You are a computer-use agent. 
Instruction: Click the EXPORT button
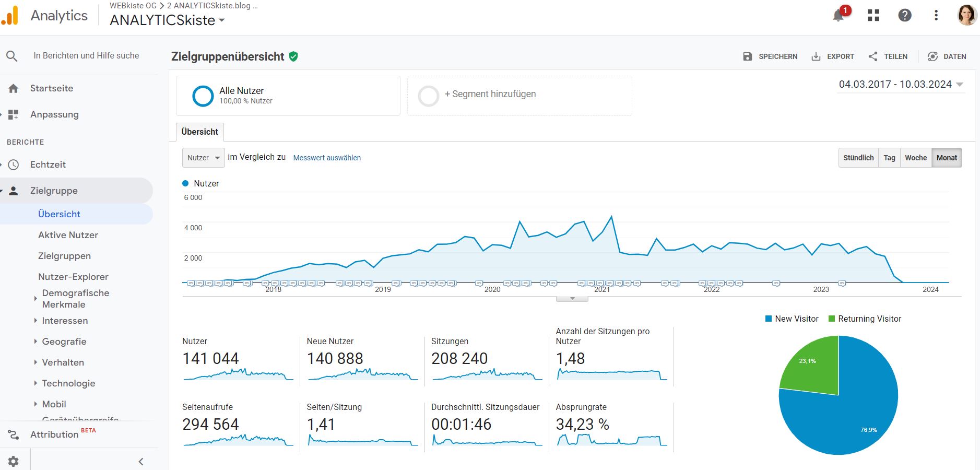(x=833, y=56)
